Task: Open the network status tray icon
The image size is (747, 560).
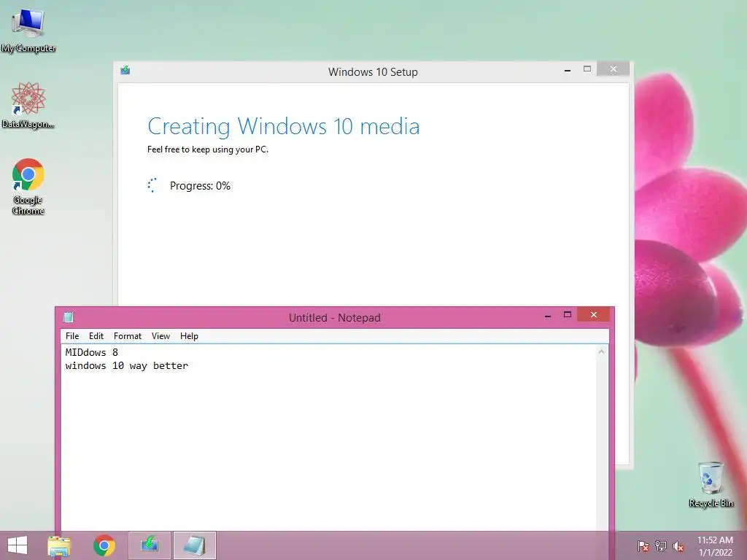Action: coord(661,546)
